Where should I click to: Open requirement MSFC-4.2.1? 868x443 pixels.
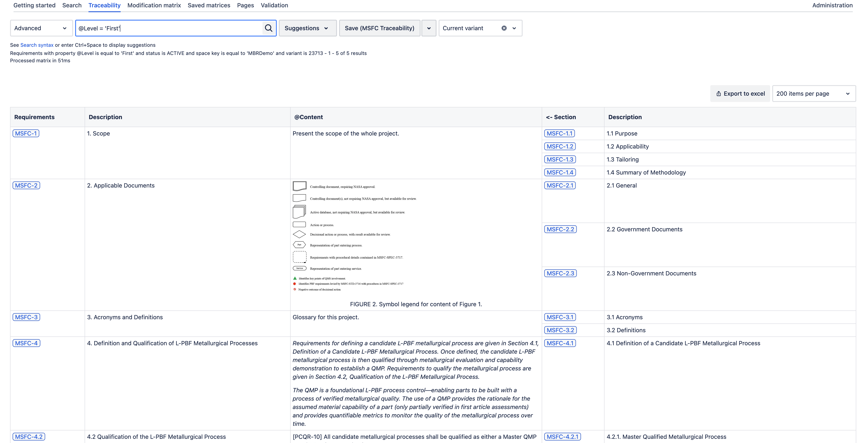(x=562, y=437)
